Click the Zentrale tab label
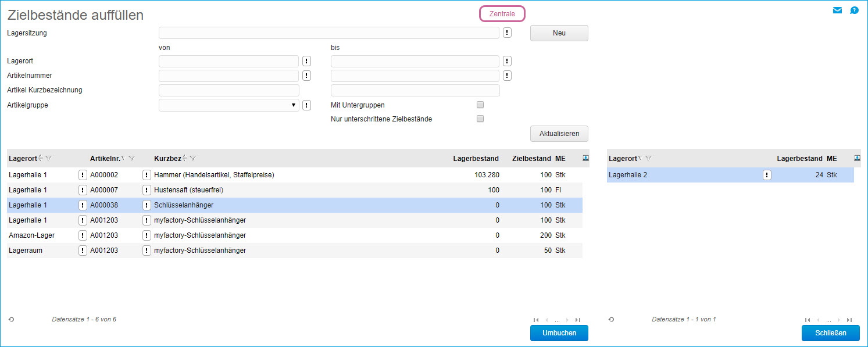The image size is (868, 347). (502, 13)
